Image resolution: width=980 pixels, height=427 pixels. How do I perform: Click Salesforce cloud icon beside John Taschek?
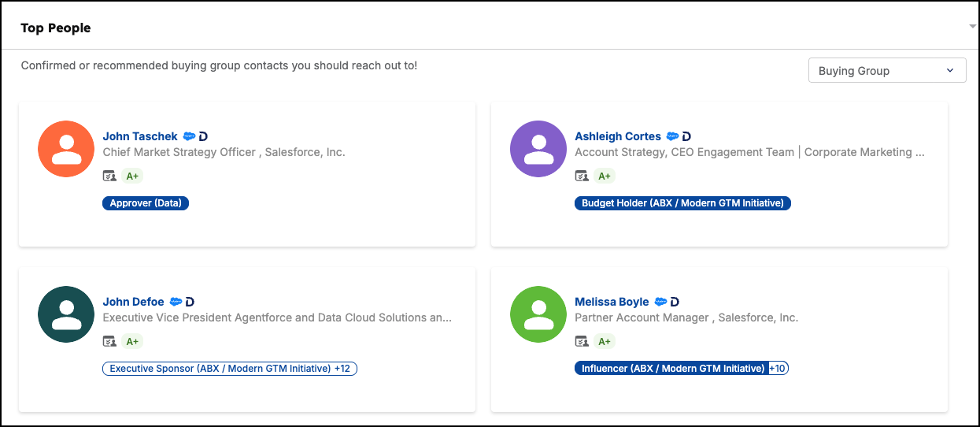[189, 136]
